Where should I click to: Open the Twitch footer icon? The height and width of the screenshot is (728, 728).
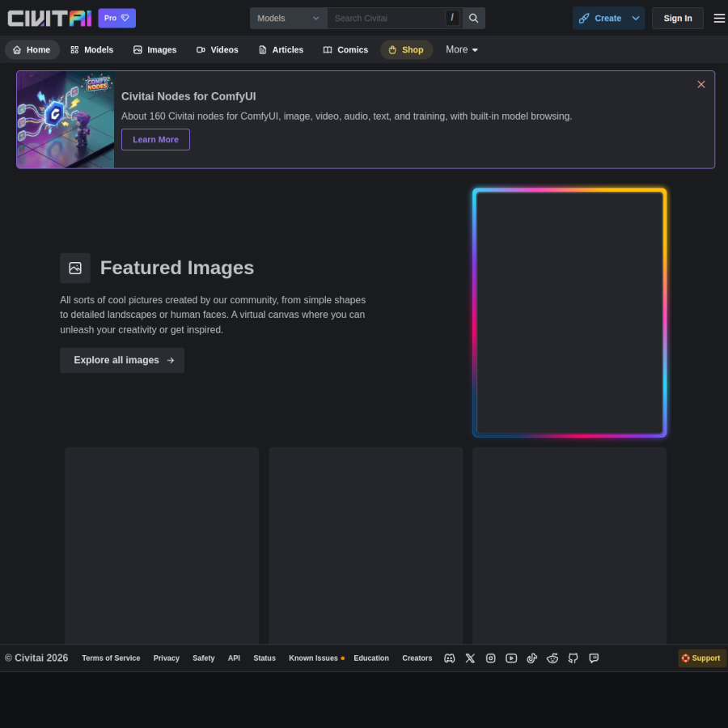click(594, 658)
